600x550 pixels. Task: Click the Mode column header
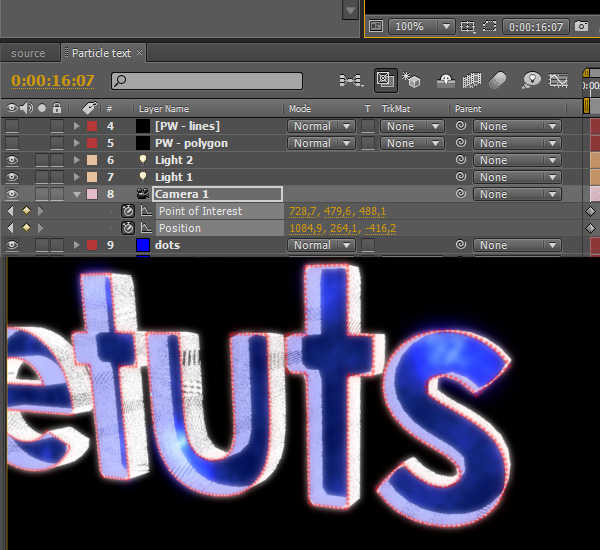(x=300, y=109)
